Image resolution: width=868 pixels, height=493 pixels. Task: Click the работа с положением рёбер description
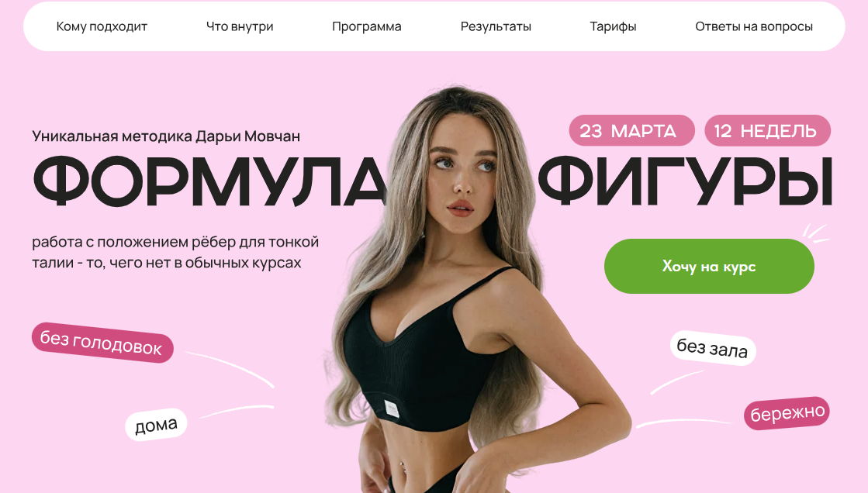pyautogui.click(x=175, y=252)
